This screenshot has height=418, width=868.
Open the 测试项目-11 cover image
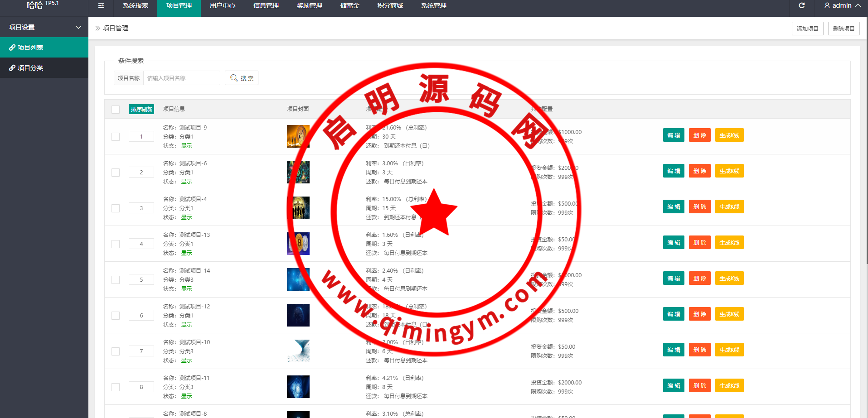tap(298, 387)
